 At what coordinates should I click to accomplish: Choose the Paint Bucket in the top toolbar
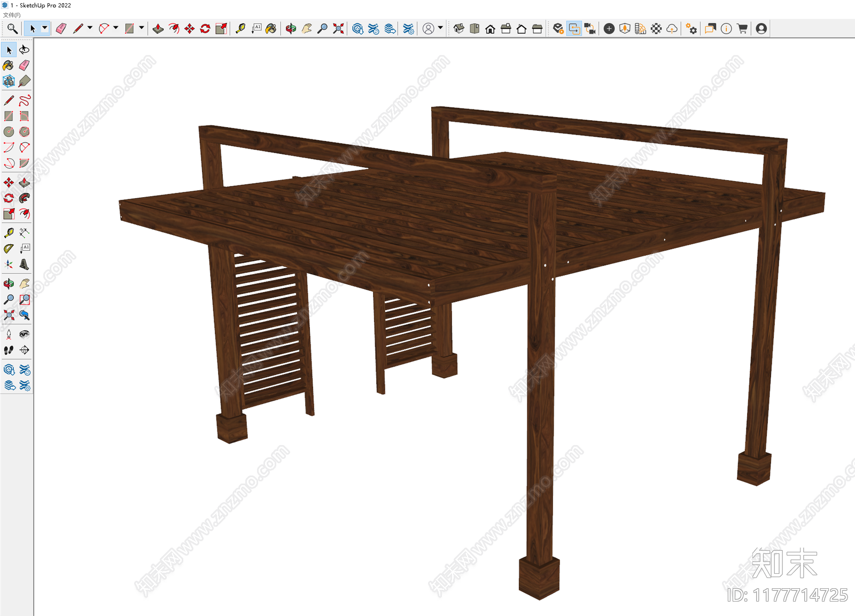point(271,28)
